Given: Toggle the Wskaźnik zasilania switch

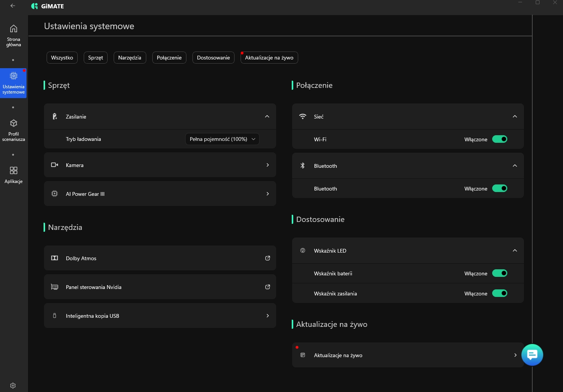Looking at the screenshot, I should tap(499, 294).
